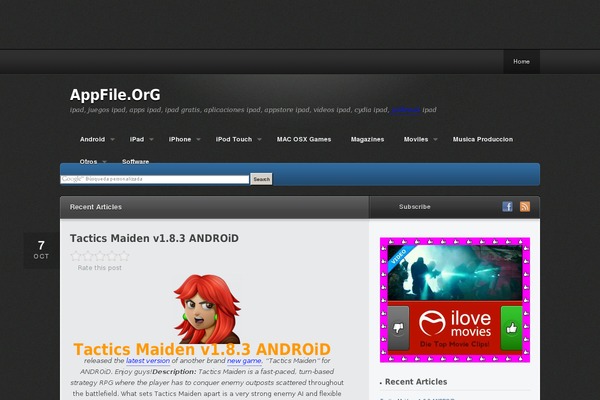
Task: Rate the post with the third star
Action: click(x=100, y=256)
